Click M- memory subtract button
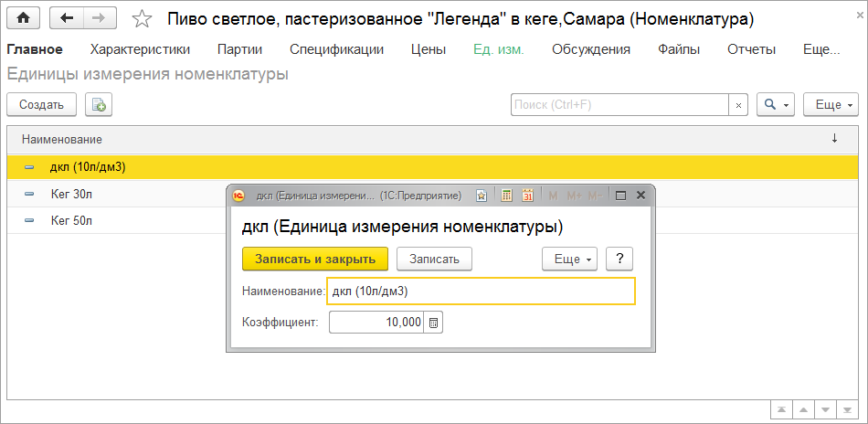The image size is (868, 424). [x=595, y=196]
